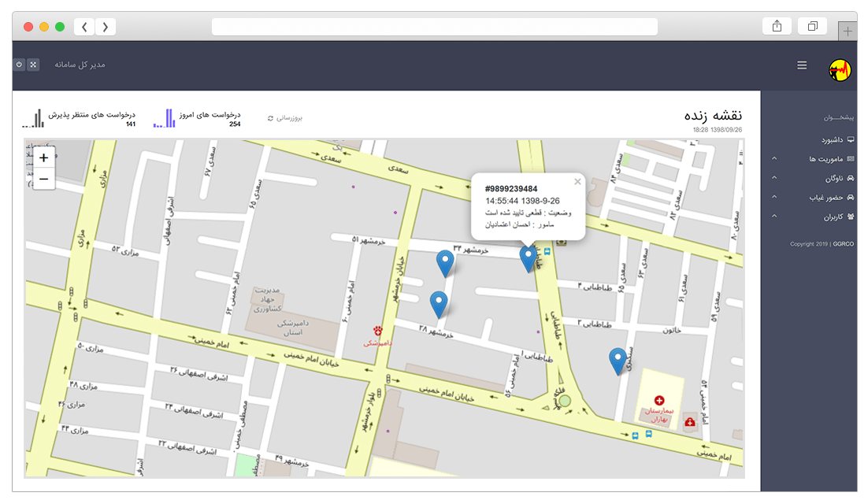
Task: Click the users icon beside کاربران
Action: pyautogui.click(x=851, y=215)
